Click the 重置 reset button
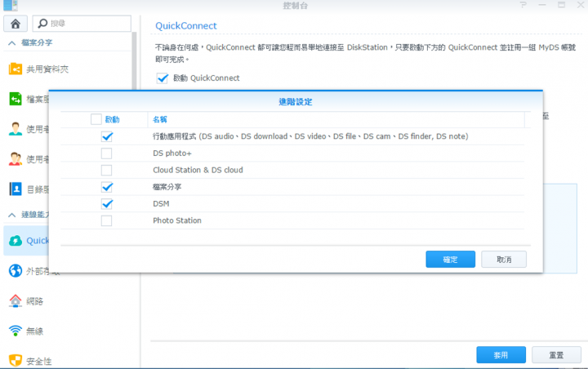The width and height of the screenshot is (588, 369). point(556,355)
